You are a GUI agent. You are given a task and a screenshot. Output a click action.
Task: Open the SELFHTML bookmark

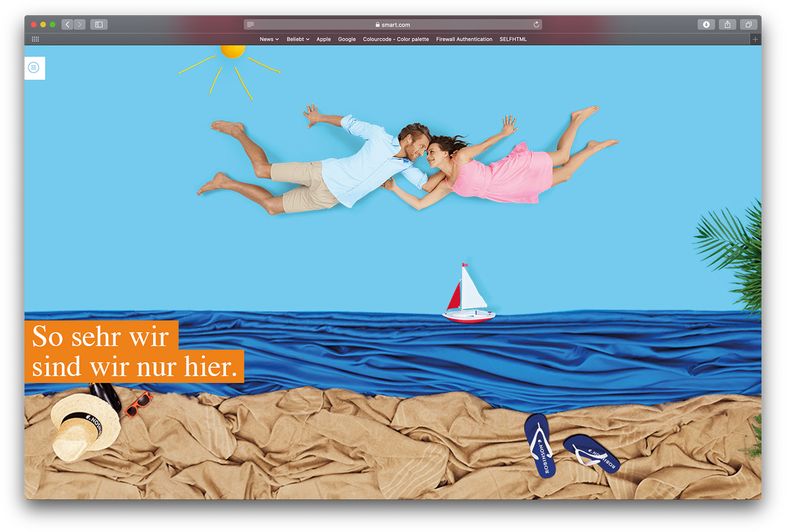[513, 39]
